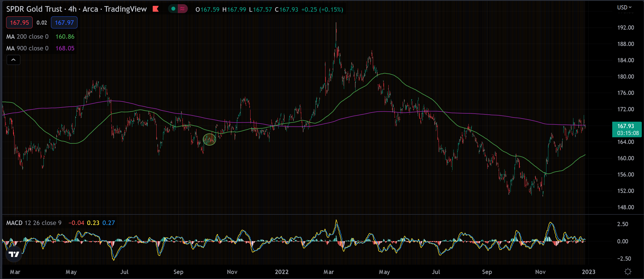Select the MA 900 close 0 legend
This screenshot has width=644, height=279.
coord(27,48)
